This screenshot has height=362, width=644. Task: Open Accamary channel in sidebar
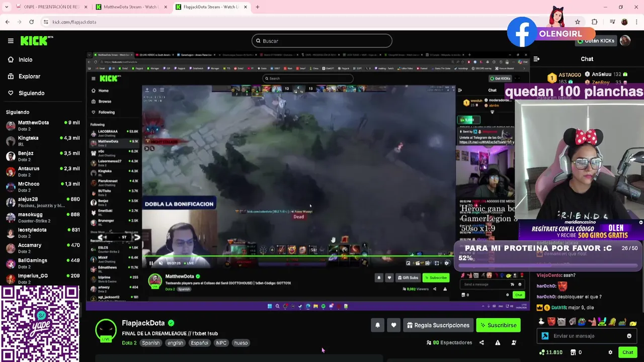tap(43, 248)
